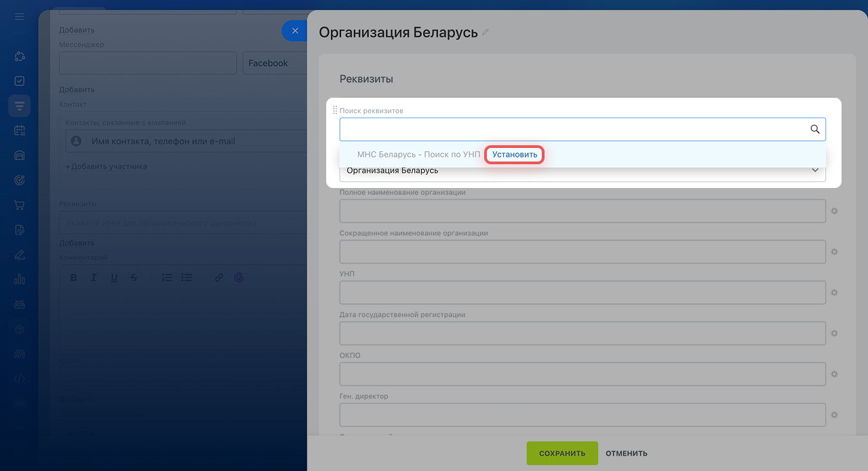Click Установить next to МНС Беларусь
Screen dimensions: 868x471
coord(515,155)
